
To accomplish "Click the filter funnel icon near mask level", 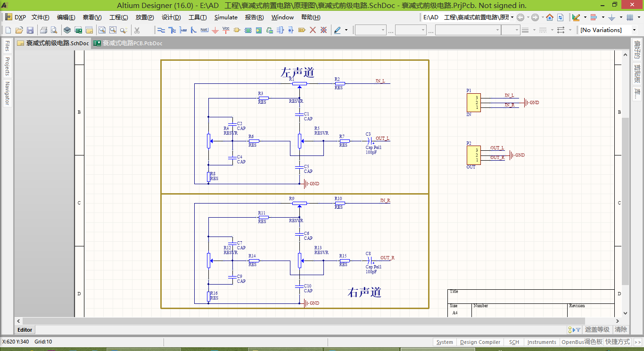I will point(578,330).
